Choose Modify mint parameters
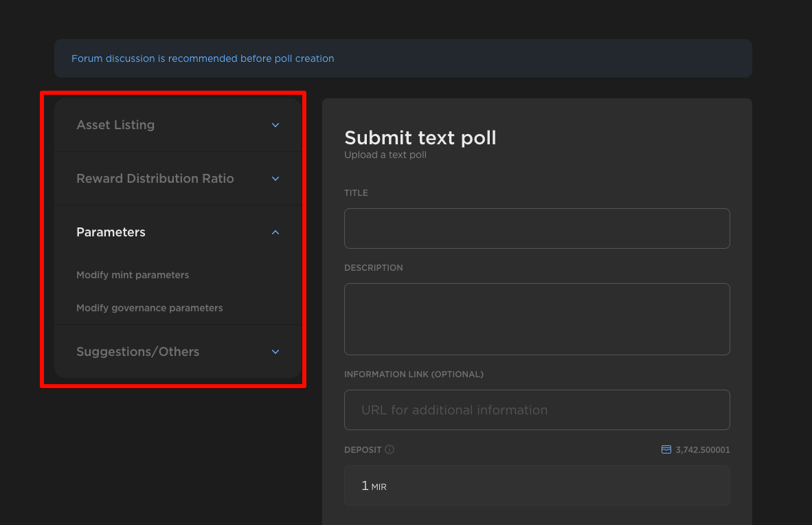Viewport: 812px width, 525px height. (x=133, y=275)
